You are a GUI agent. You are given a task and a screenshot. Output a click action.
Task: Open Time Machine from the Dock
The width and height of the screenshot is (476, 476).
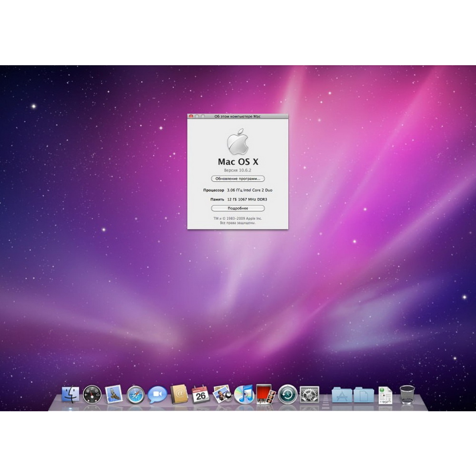pyautogui.click(x=288, y=394)
